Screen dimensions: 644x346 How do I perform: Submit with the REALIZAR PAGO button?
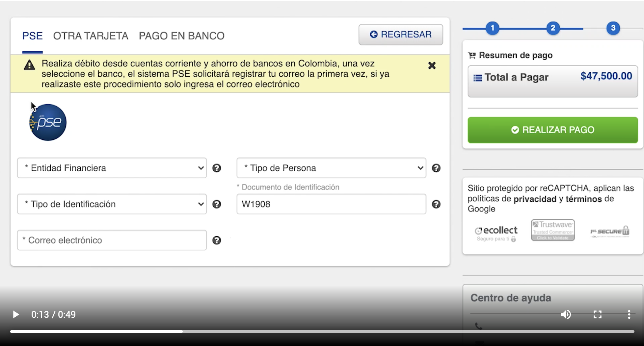coord(553,130)
